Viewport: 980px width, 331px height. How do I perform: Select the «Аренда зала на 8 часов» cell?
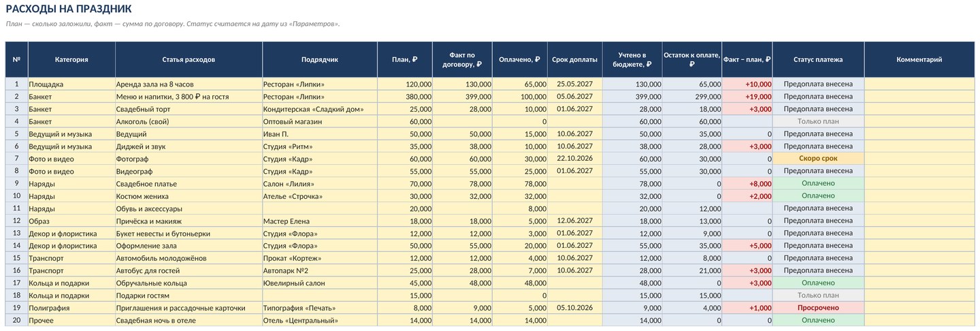point(189,84)
